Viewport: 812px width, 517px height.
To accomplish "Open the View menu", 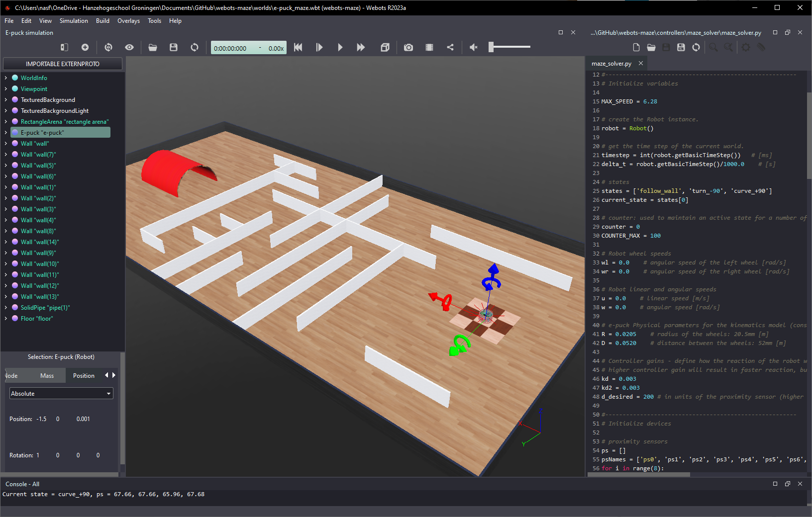I will pyautogui.click(x=45, y=21).
